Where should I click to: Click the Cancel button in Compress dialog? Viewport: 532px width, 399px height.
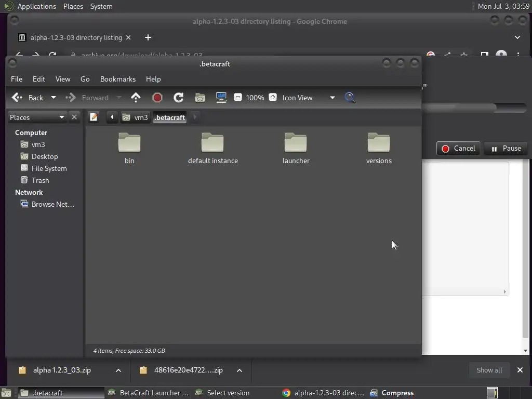coord(458,148)
